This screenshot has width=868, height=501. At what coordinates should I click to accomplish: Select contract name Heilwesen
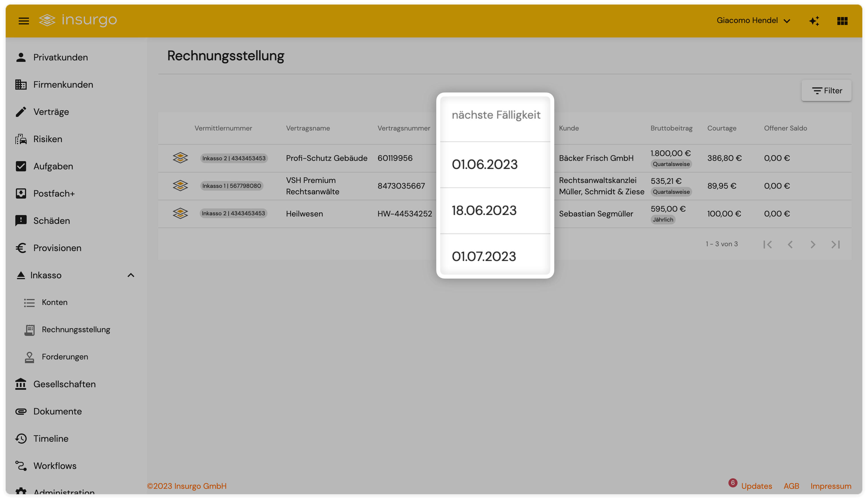304,213
